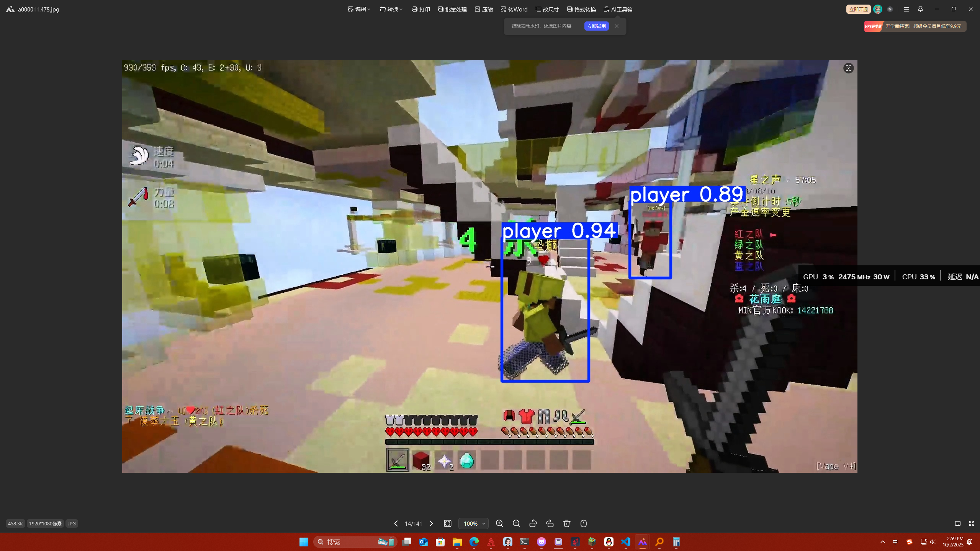Delete current image with trash icon

[x=567, y=523]
